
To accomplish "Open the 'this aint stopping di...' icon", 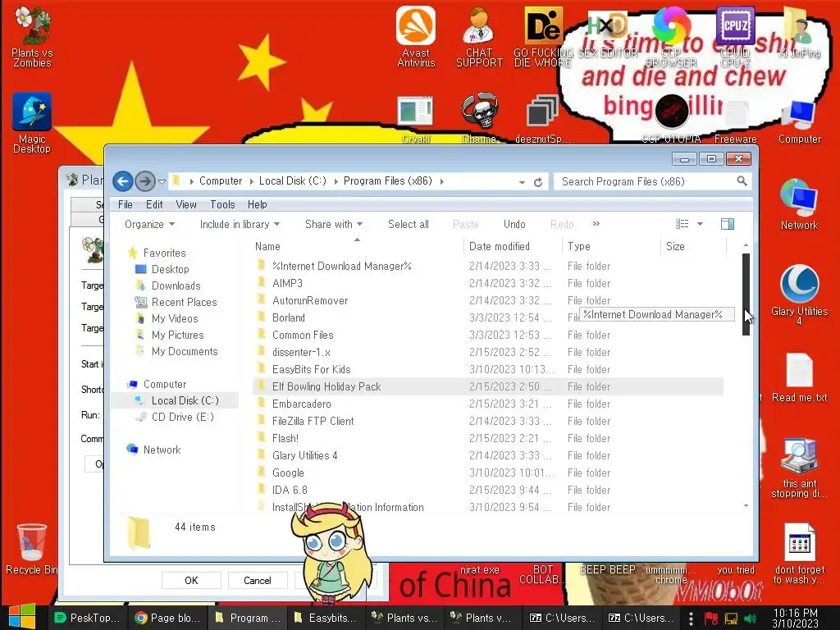I will click(x=799, y=468).
